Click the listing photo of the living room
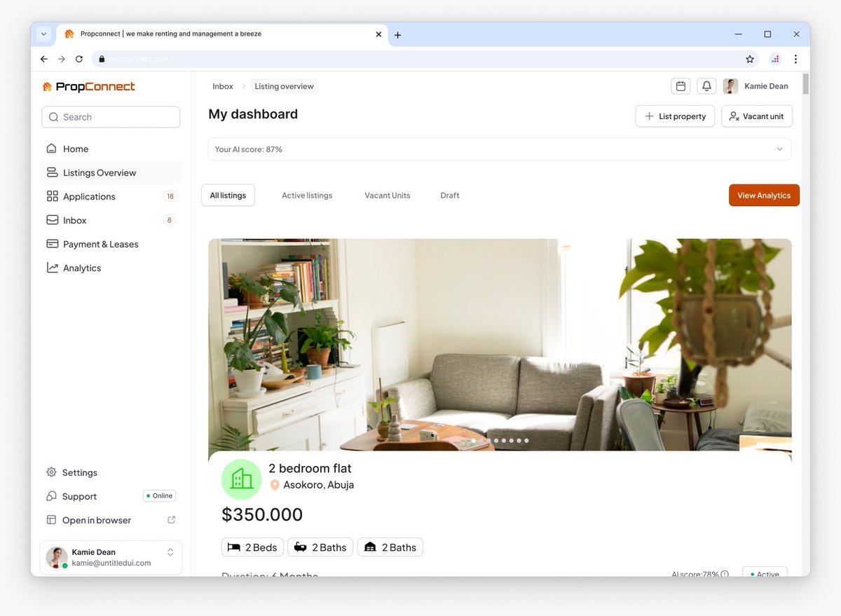 500,345
